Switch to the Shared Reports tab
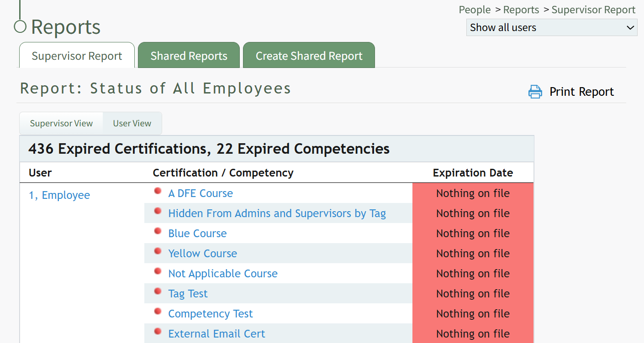The image size is (644, 343). point(189,56)
